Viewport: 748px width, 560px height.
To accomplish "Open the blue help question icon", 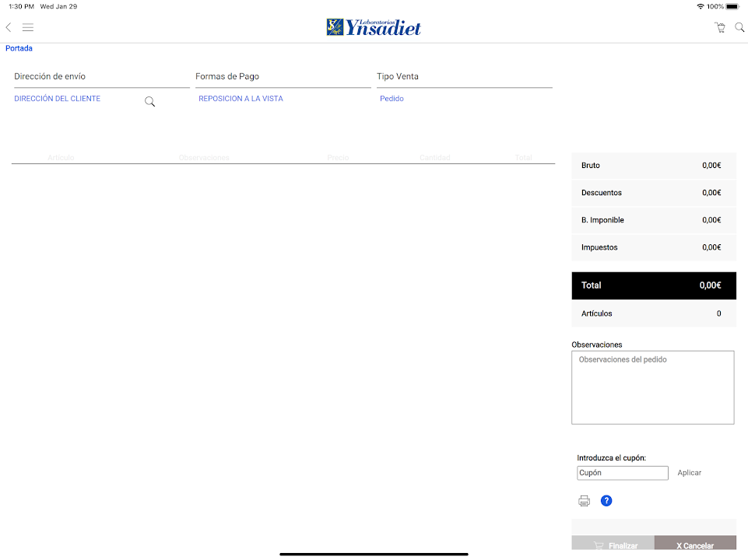I will [x=606, y=501].
